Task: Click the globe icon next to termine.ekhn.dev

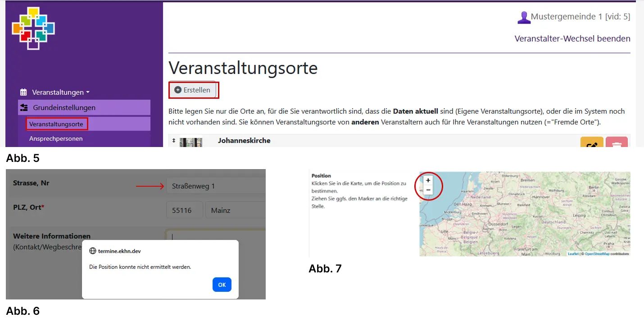Action: (93, 251)
